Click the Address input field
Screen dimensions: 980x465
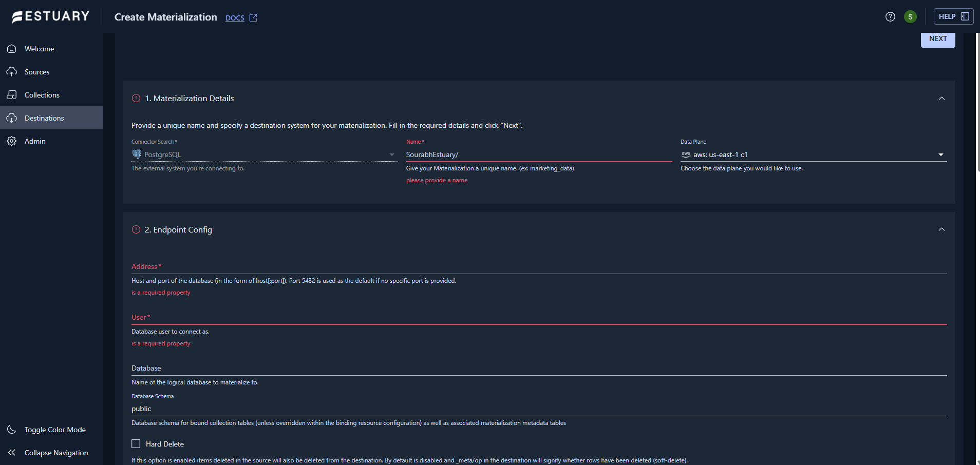point(539,267)
